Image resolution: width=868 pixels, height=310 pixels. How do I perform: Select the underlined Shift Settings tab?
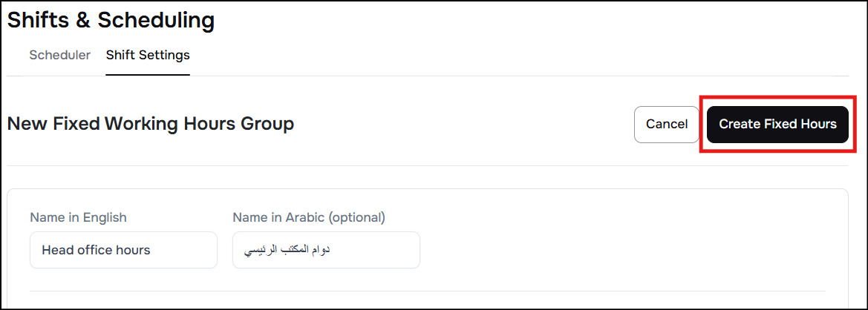148,55
